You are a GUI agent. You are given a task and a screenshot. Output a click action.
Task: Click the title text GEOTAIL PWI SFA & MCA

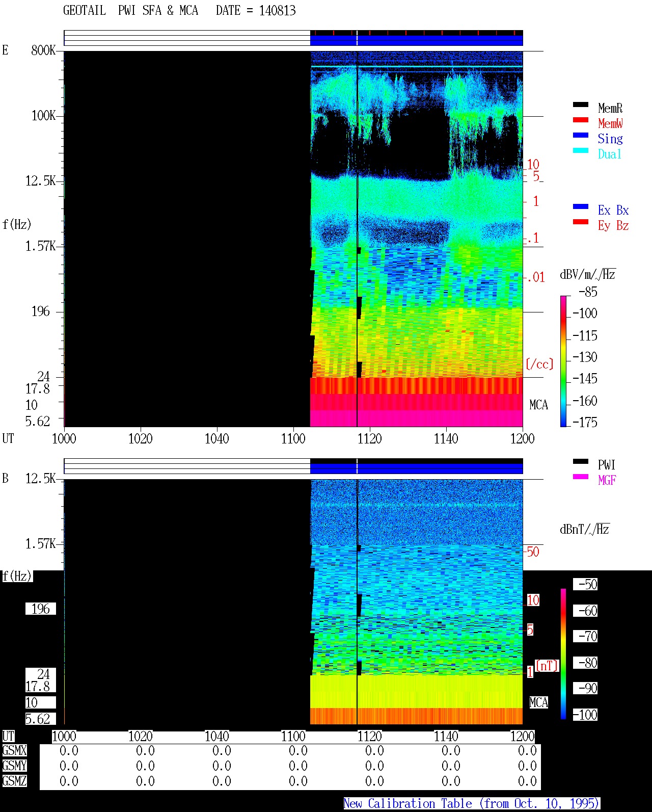(x=130, y=11)
